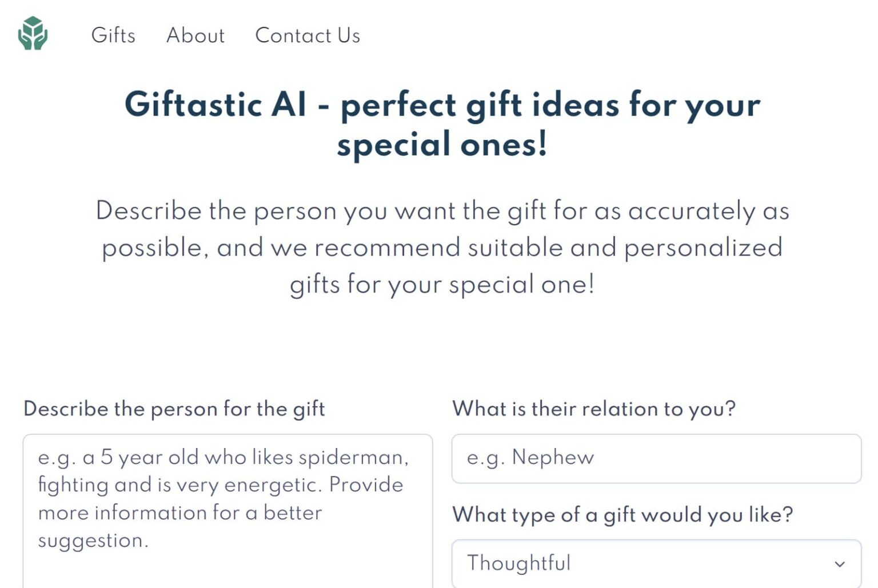Click the chevron arrow on gift type dropdown
Viewport: 878px width, 588px height.
coord(839,564)
